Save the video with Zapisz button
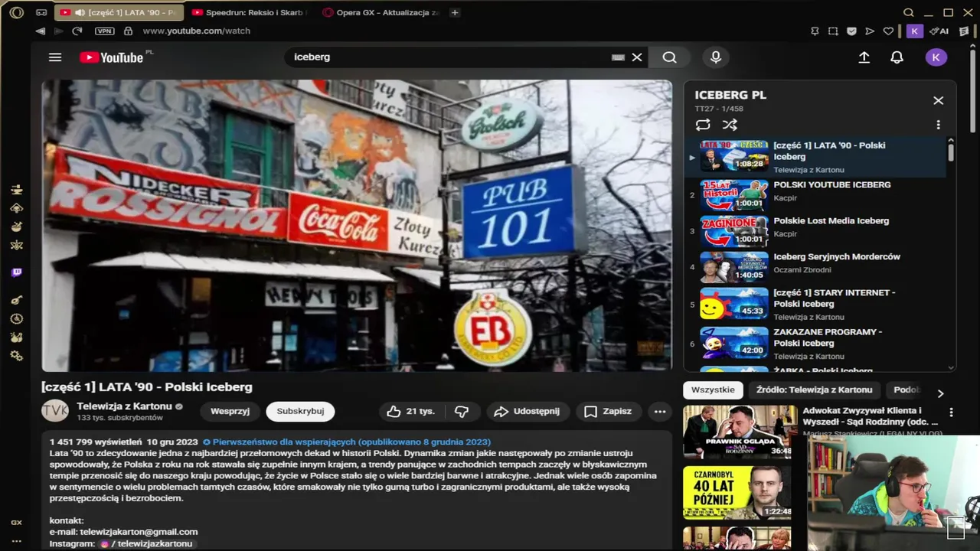The height and width of the screenshot is (551, 980). pyautogui.click(x=609, y=411)
